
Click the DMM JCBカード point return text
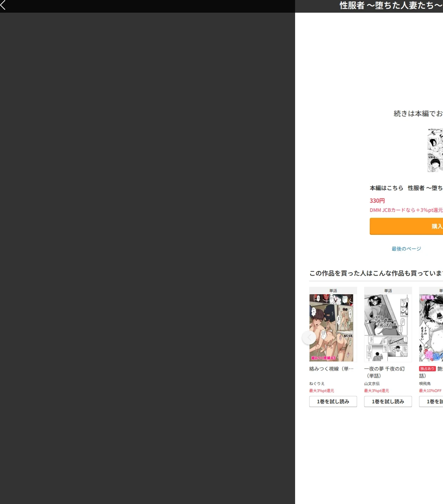click(x=406, y=210)
